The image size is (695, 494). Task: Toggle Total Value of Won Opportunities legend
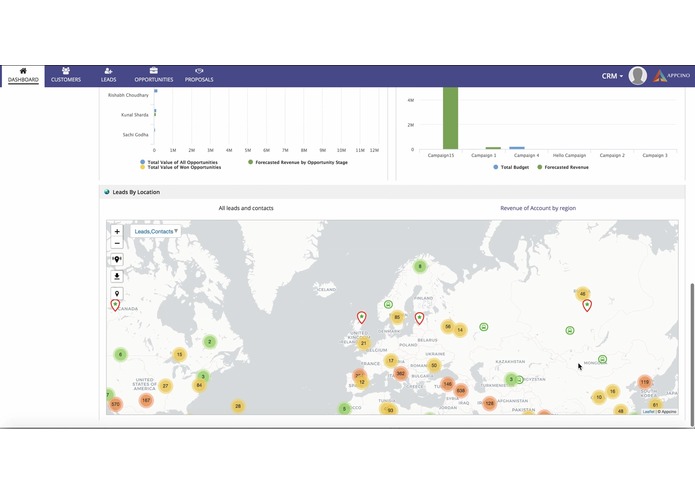coord(180,167)
